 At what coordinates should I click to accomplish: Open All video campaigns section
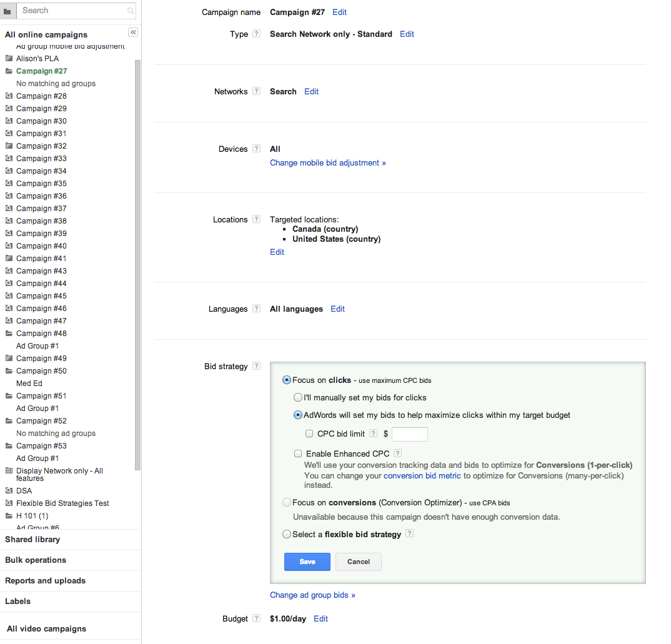coord(46,628)
